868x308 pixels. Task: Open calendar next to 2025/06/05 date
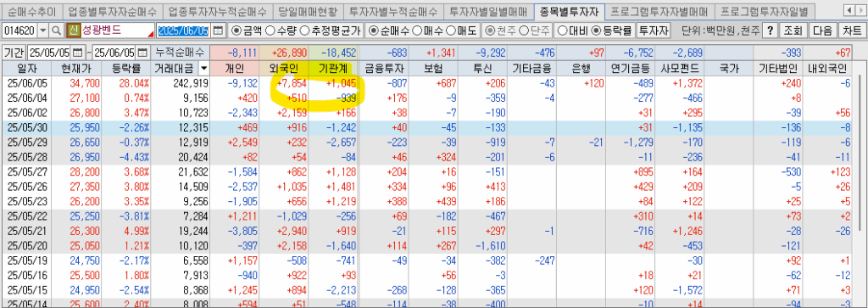point(218,31)
